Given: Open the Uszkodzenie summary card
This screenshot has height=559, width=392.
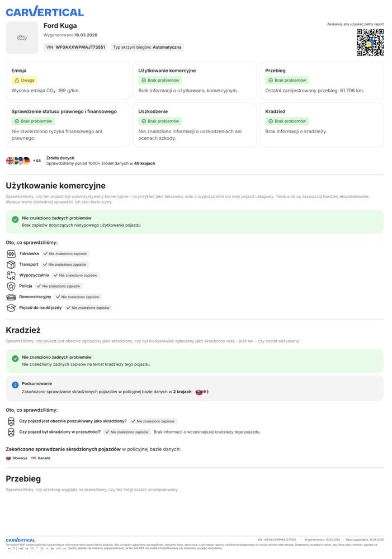Looking at the screenshot, I should point(195,125).
